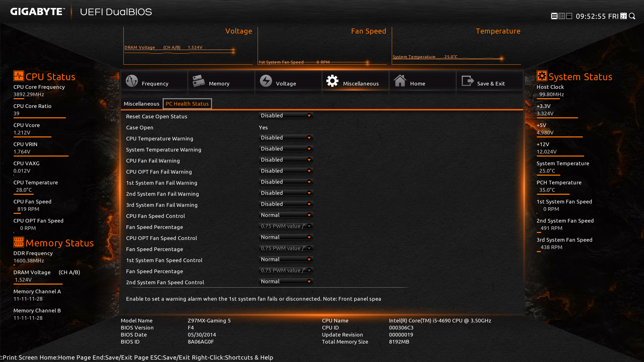Click the System Temperature graph line
The height and width of the screenshot is (362, 644).
(x=448, y=58)
